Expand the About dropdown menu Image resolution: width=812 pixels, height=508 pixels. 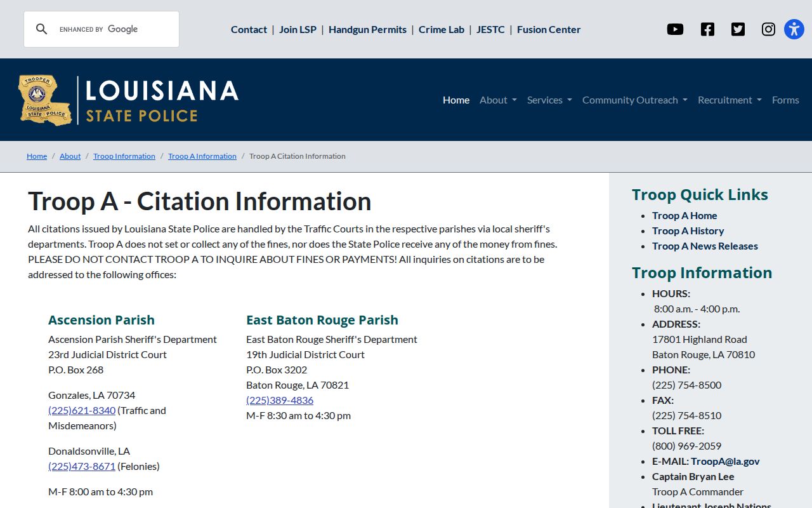[x=498, y=100]
